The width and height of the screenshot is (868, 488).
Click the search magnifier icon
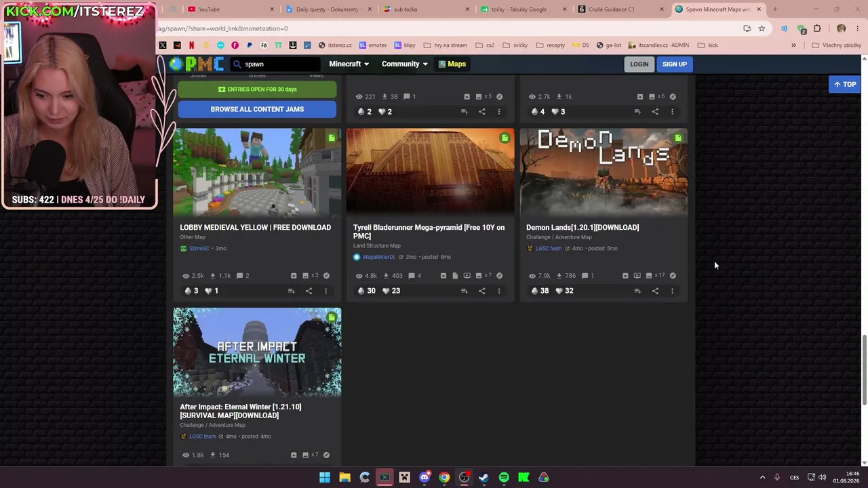(237, 64)
